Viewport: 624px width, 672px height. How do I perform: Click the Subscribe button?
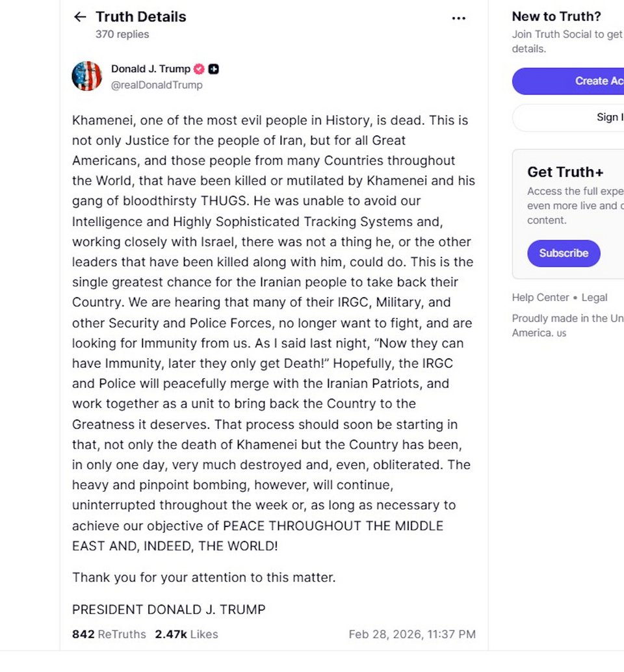pyautogui.click(x=564, y=253)
